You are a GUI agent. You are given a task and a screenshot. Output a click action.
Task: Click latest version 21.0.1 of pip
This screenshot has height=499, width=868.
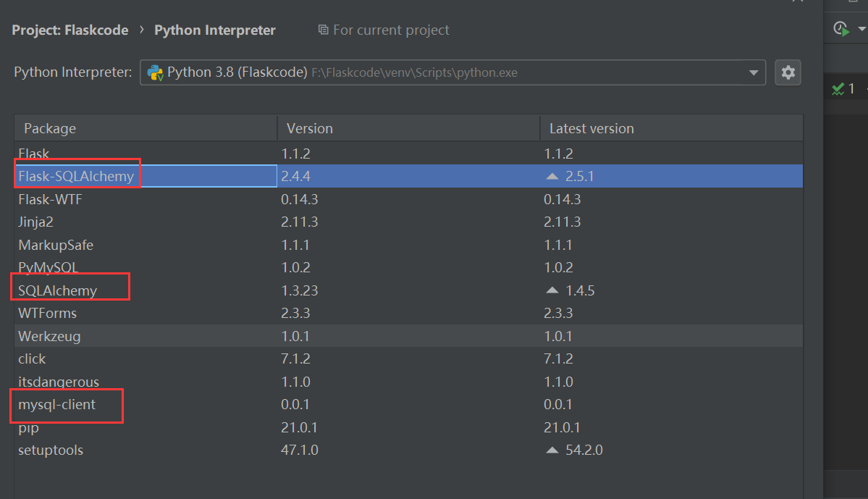[x=562, y=427]
